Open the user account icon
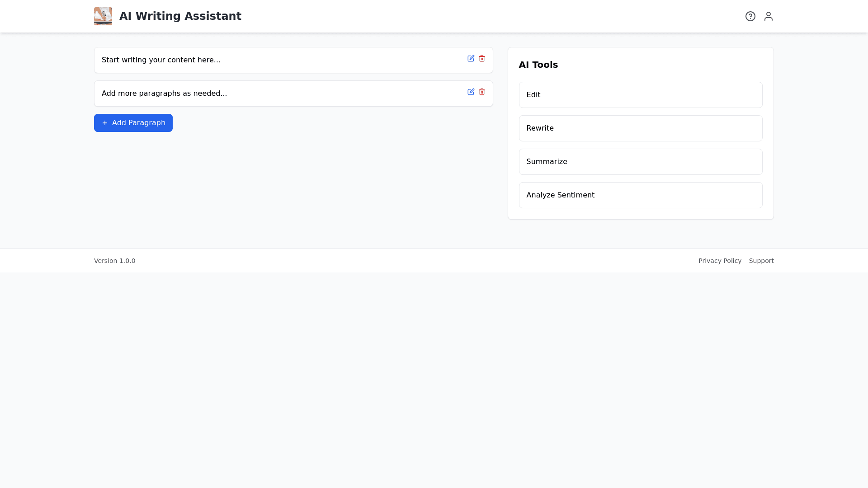Image resolution: width=868 pixels, height=488 pixels. (769, 16)
